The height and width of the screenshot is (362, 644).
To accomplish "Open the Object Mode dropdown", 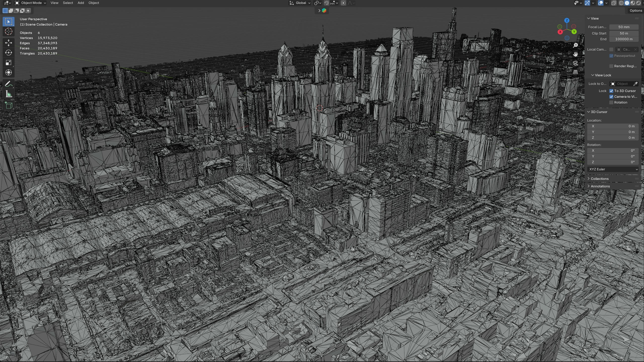I will click(30, 3).
